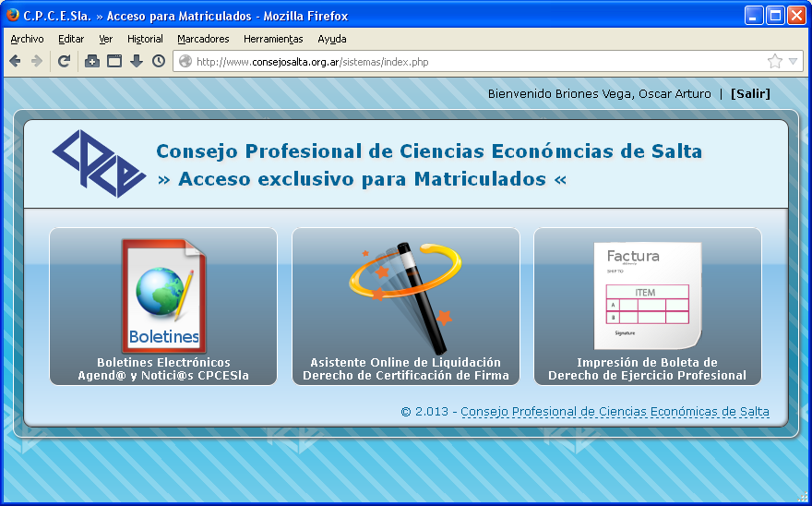
Task: Log out via the [Salir] link
Action: click(750, 94)
